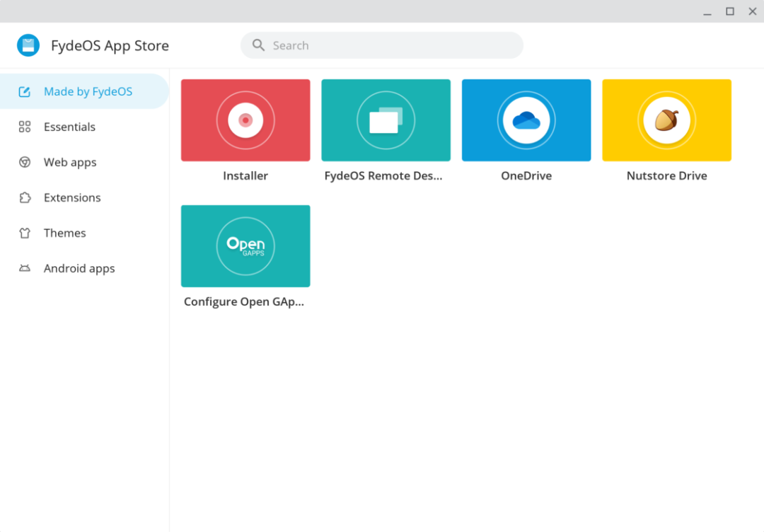Click the Android apps robot icon
This screenshot has width=764, height=532.
point(24,268)
